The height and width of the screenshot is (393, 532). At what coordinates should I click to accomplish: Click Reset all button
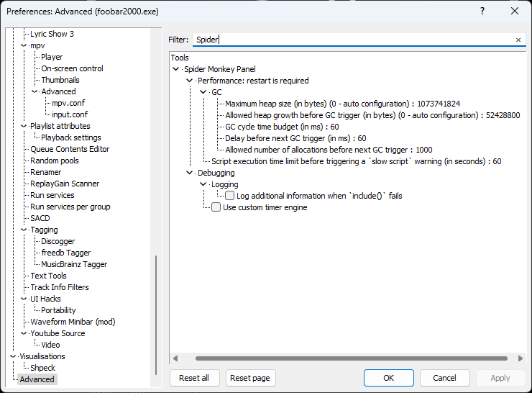coord(194,378)
